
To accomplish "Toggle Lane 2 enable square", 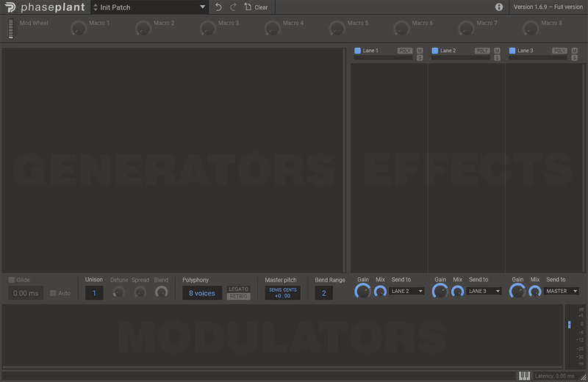I will [434, 51].
